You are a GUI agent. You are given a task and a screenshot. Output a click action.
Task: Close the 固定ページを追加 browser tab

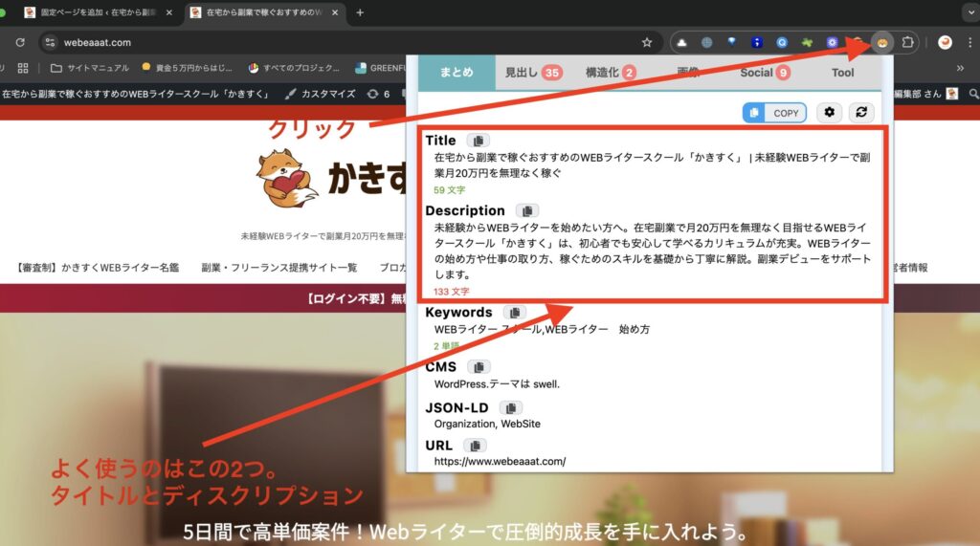click(x=168, y=12)
